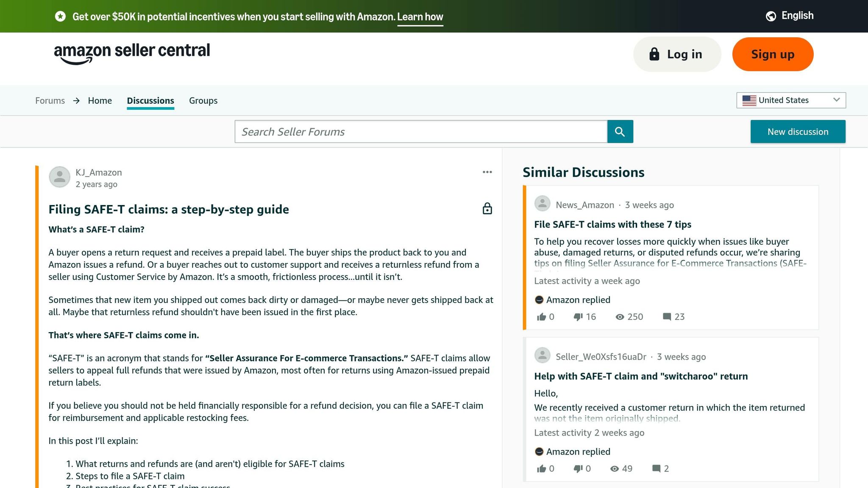Open the United States country dropdown

(x=791, y=100)
